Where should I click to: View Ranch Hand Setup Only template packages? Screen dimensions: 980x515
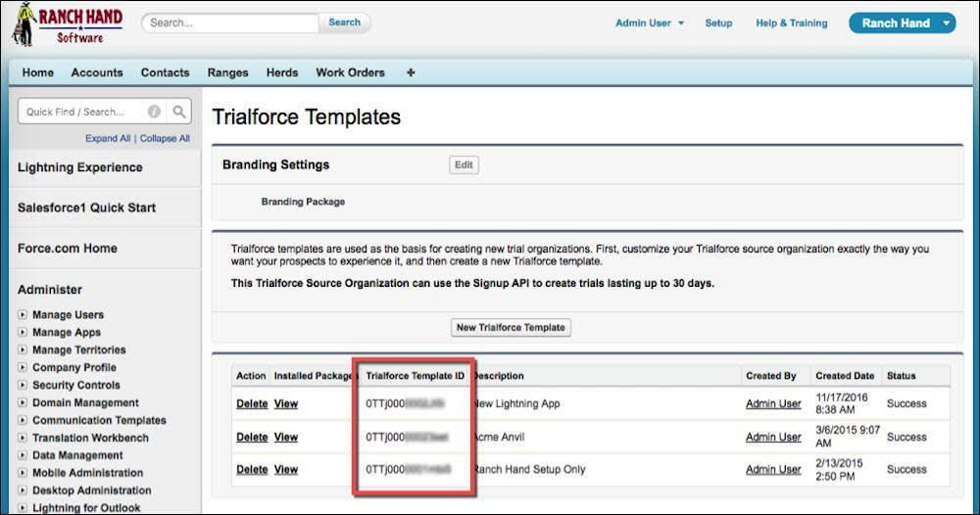pos(285,469)
